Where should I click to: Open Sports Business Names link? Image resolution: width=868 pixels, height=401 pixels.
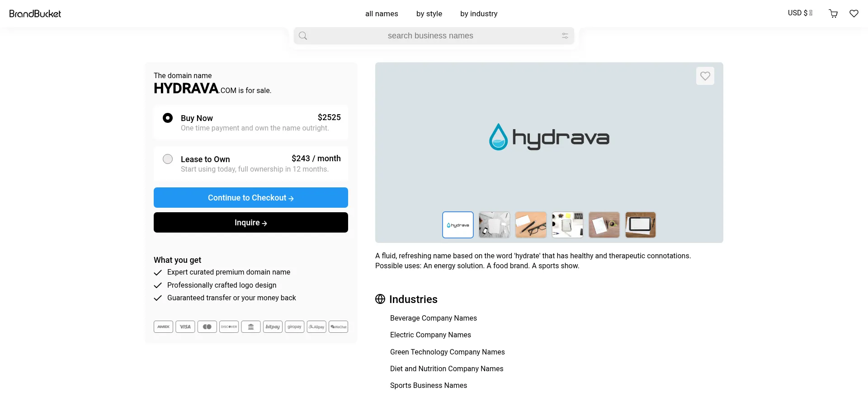tap(429, 385)
